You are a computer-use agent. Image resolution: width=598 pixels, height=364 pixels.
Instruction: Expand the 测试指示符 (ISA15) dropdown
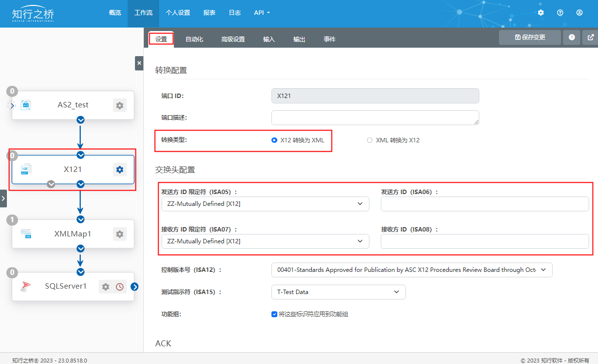(338, 292)
